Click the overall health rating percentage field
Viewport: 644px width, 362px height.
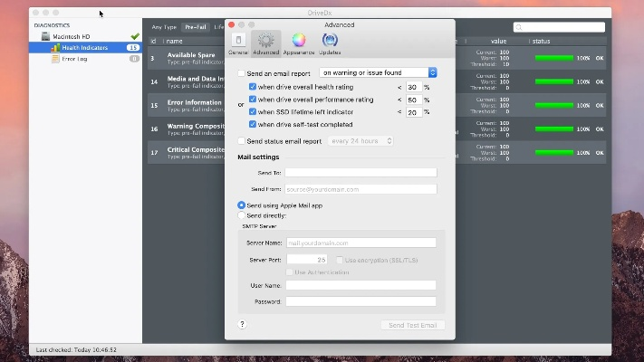click(412, 87)
